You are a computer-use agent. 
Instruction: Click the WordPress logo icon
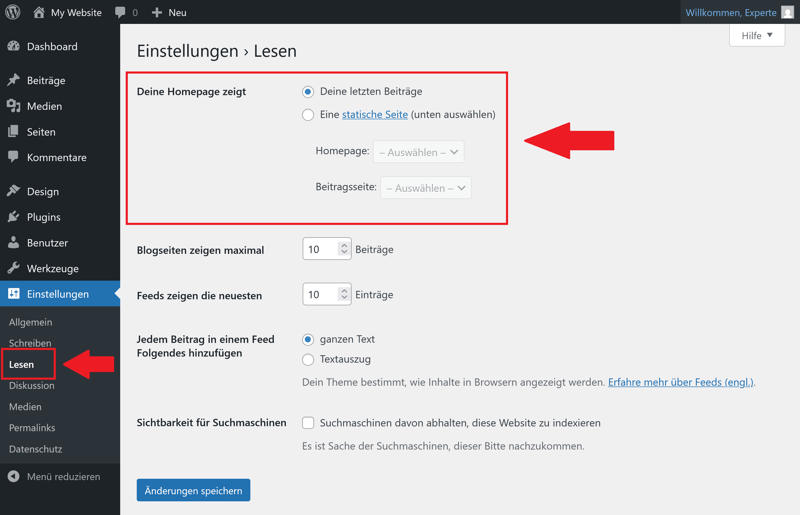point(13,12)
